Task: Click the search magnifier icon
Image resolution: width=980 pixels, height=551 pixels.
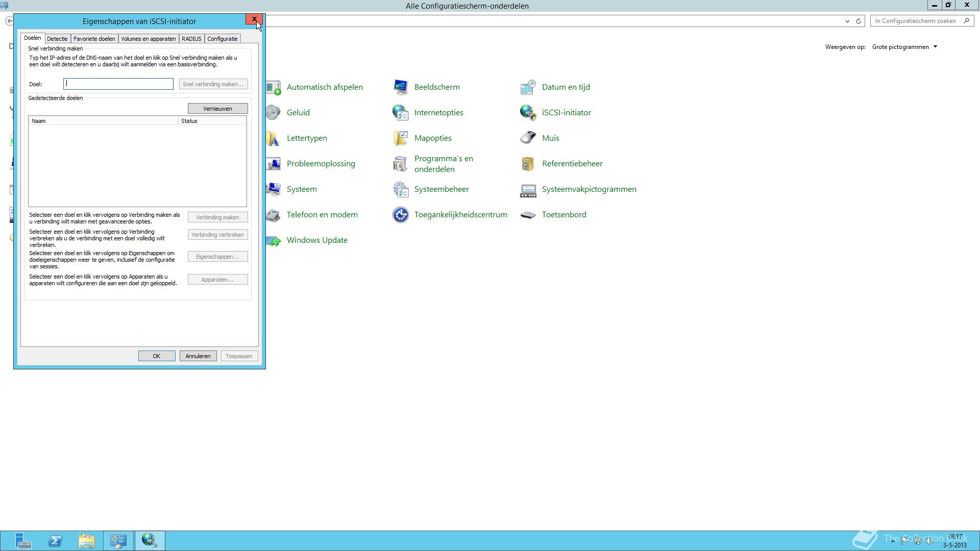Action: pyautogui.click(x=966, y=21)
